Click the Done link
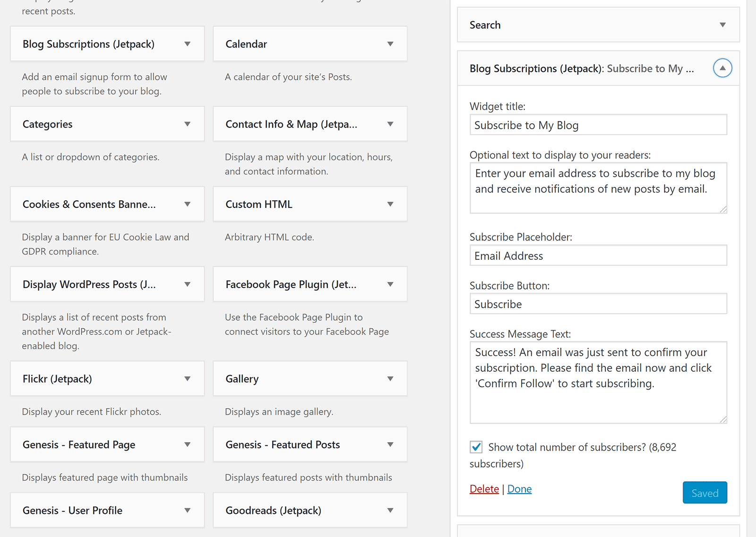The height and width of the screenshot is (537, 756). [x=519, y=489]
